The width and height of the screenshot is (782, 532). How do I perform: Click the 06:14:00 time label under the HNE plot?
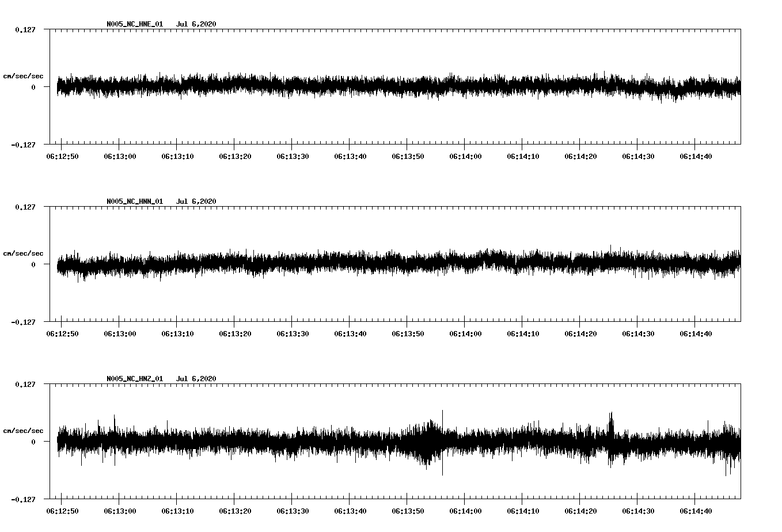coord(465,157)
